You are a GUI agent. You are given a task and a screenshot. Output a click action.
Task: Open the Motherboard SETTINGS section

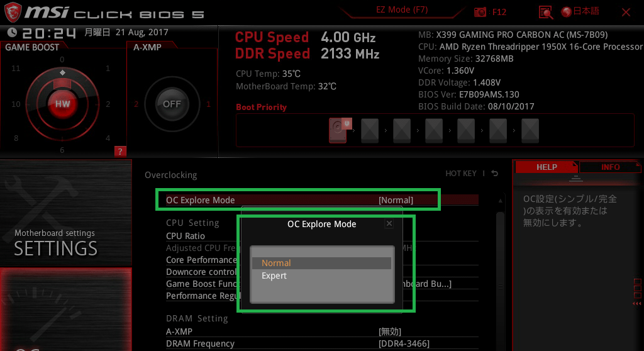click(65, 213)
